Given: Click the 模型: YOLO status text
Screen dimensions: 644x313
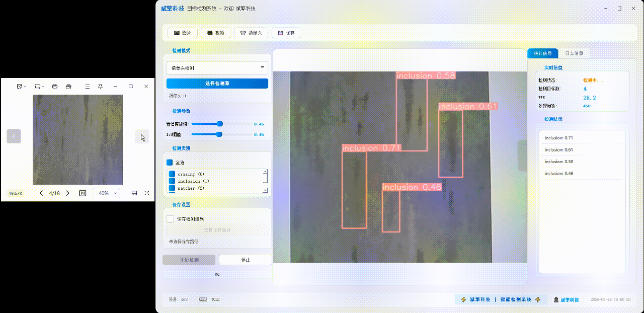Looking at the screenshot, I should click(209, 299).
